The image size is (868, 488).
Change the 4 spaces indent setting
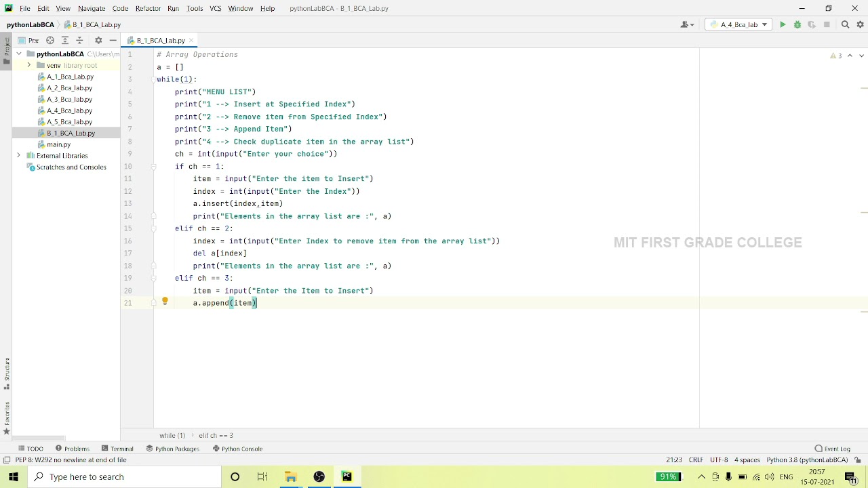tap(747, 460)
